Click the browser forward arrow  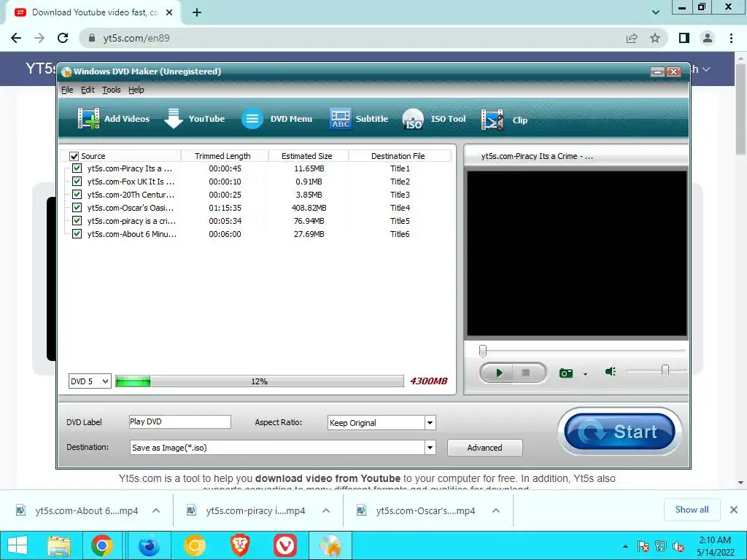pos(39,38)
